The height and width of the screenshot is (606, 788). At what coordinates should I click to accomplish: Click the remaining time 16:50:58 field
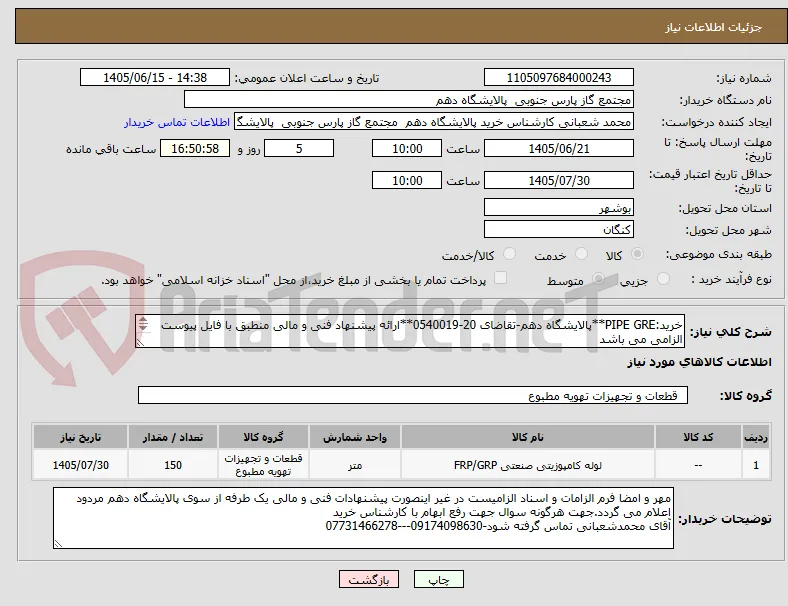(195, 148)
